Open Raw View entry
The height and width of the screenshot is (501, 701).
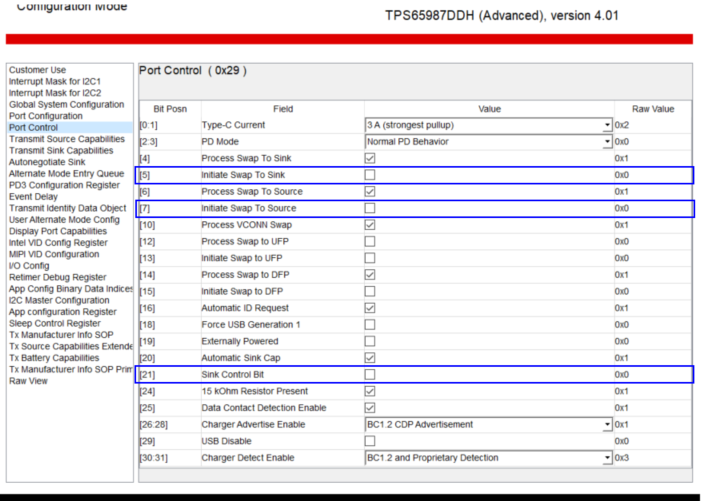coord(28,381)
